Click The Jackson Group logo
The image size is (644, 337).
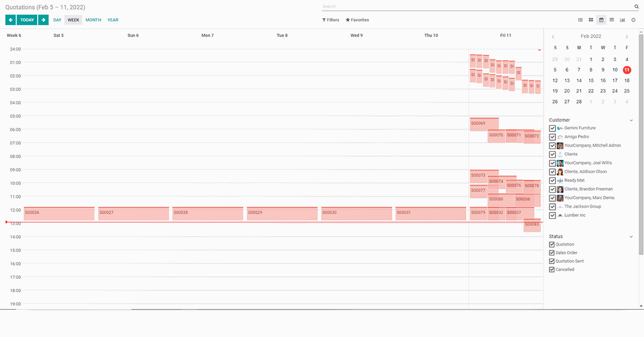(x=560, y=207)
